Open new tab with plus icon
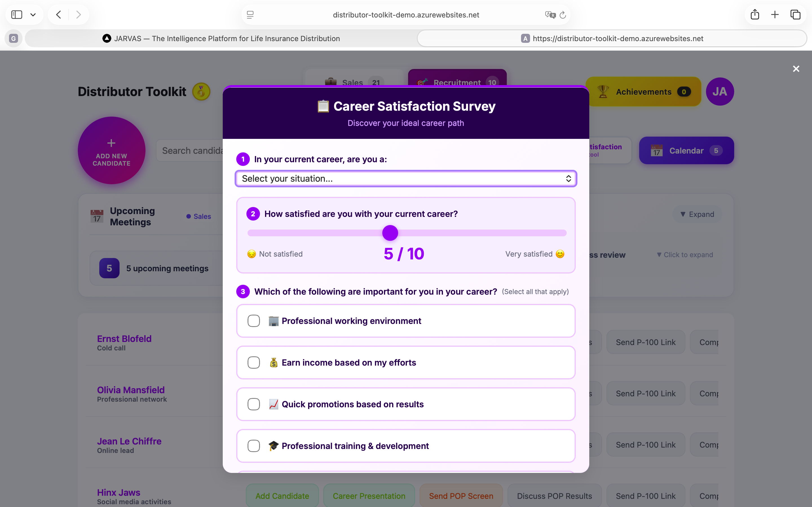Image resolution: width=812 pixels, height=507 pixels. point(775,14)
